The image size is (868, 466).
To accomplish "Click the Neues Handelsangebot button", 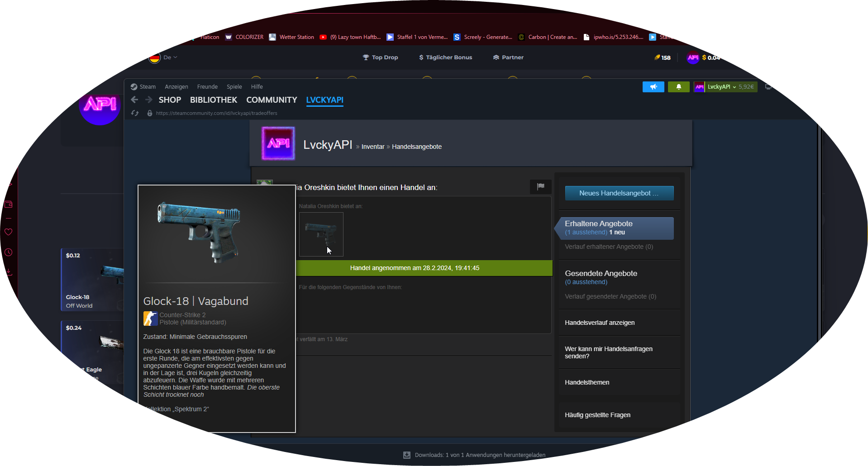I will point(619,193).
